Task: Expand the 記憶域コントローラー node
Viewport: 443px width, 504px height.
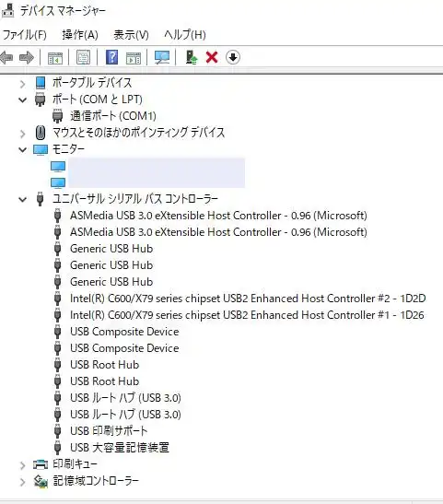Action: click(22, 482)
